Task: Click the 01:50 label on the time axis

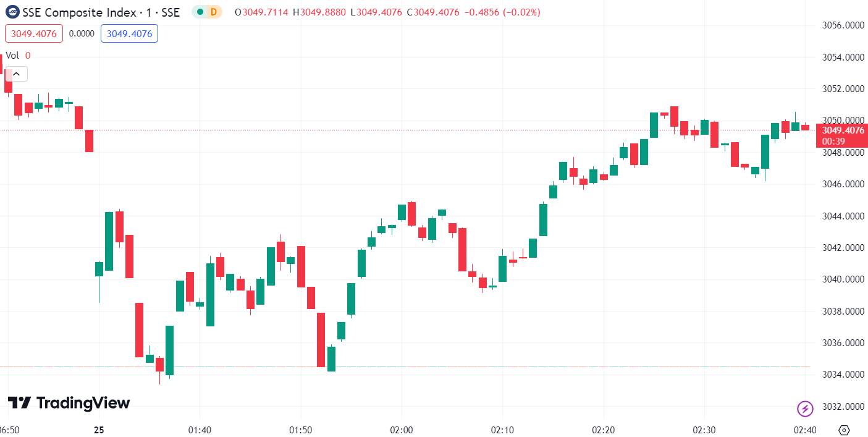Action: 301,430
